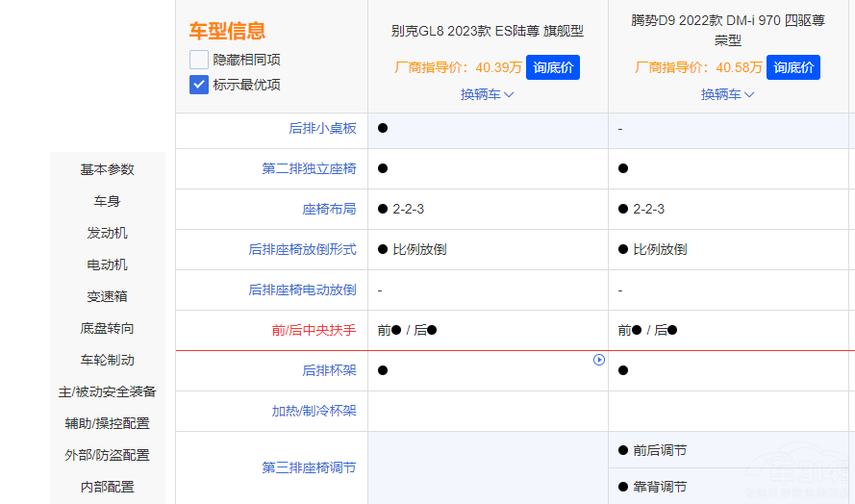Click the 第三排座椅调节 parameter label
Screen dimensions: 855x504
tap(309, 467)
